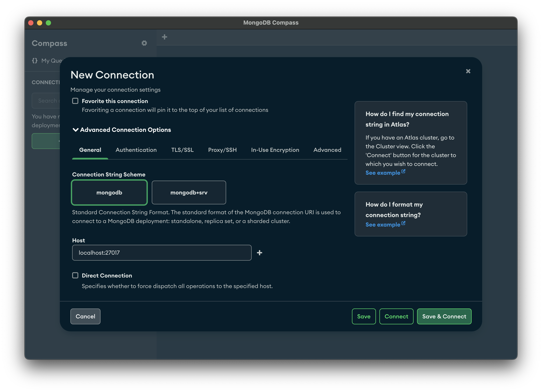
Task: Open the TLS/SSL tab
Action: [x=182, y=150]
